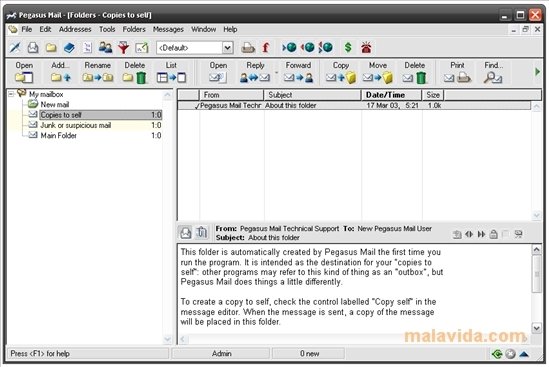The image size is (549, 367).
Task: Click the List button in folder toolbar
Action: pyautogui.click(x=171, y=72)
